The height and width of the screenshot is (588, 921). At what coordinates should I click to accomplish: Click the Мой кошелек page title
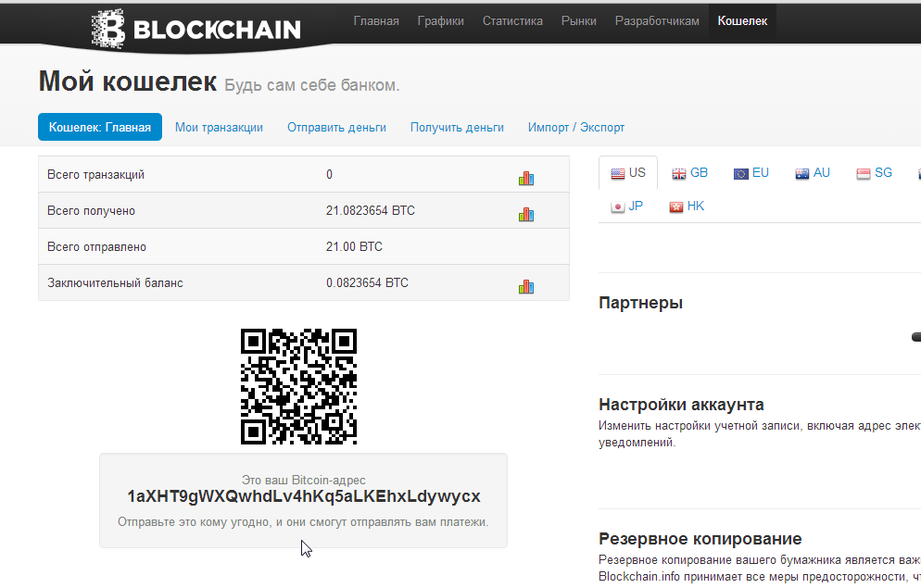pyautogui.click(x=128, y=81)
